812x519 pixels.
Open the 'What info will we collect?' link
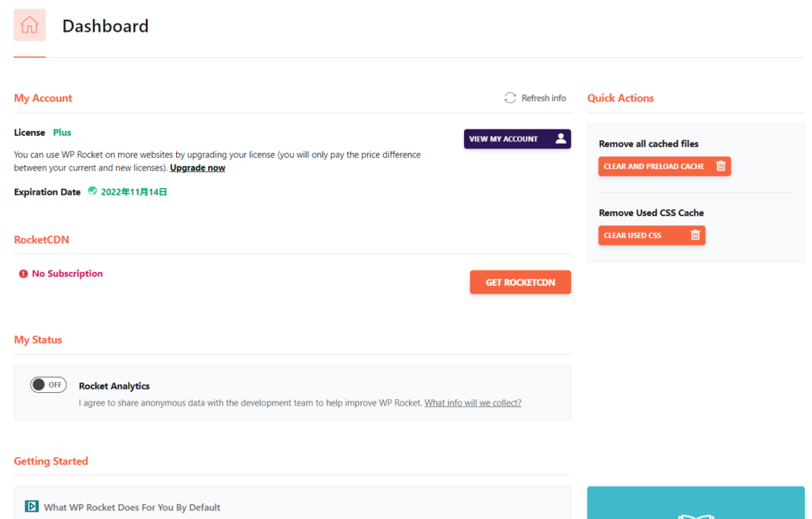pyautogui.click(x=473, y=403)
